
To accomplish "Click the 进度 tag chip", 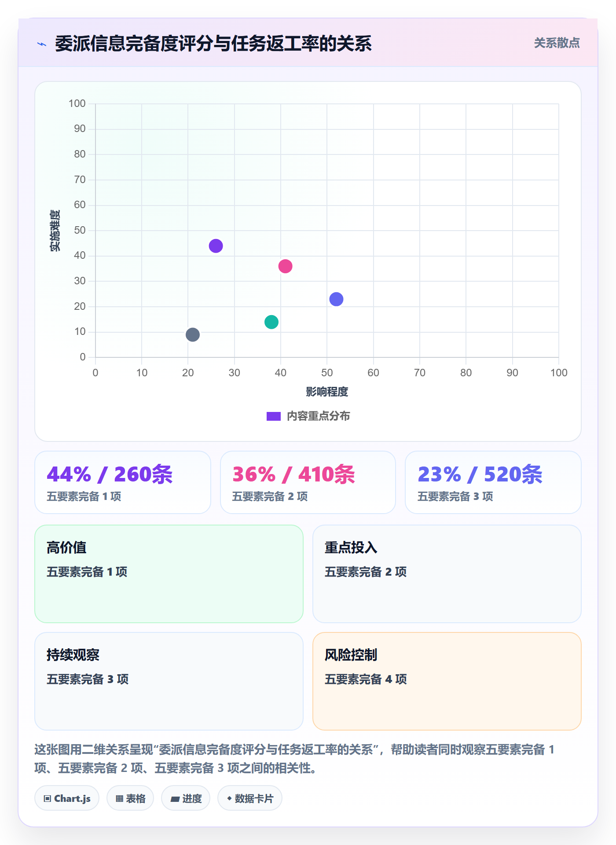I will (x=186, y=798).
